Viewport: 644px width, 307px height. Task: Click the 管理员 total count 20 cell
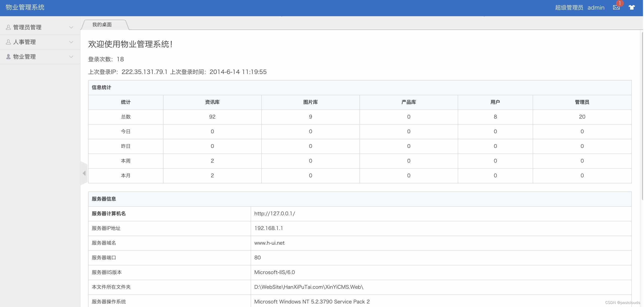tap(582, 117)
